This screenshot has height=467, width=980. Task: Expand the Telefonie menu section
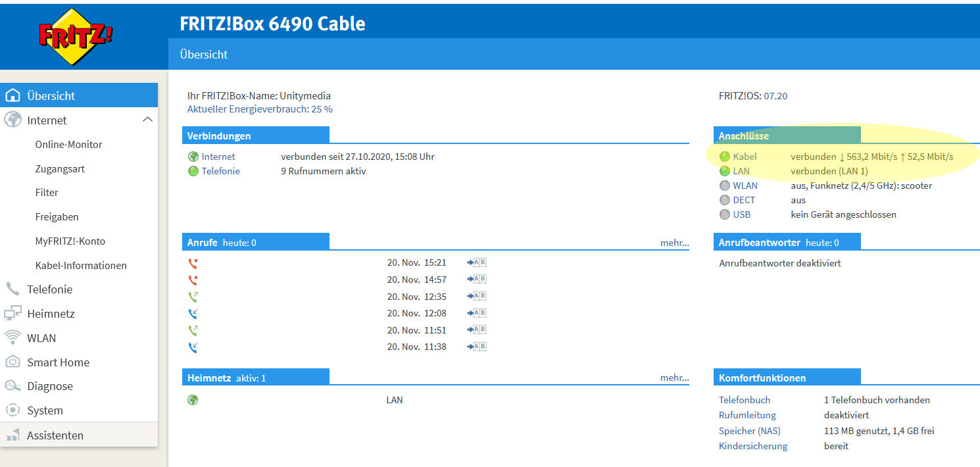tap(49, 289)
